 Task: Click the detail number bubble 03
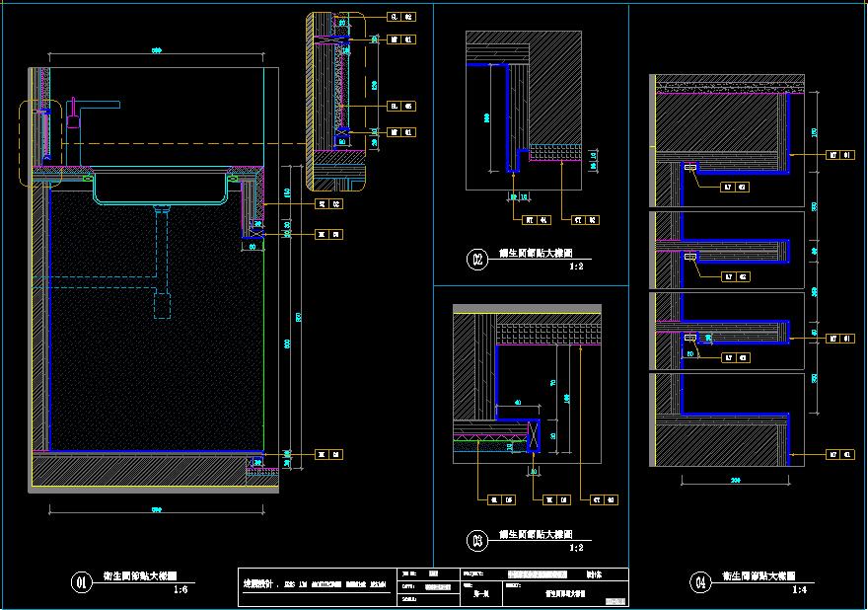pyautogui.click(x=477, y=540)
